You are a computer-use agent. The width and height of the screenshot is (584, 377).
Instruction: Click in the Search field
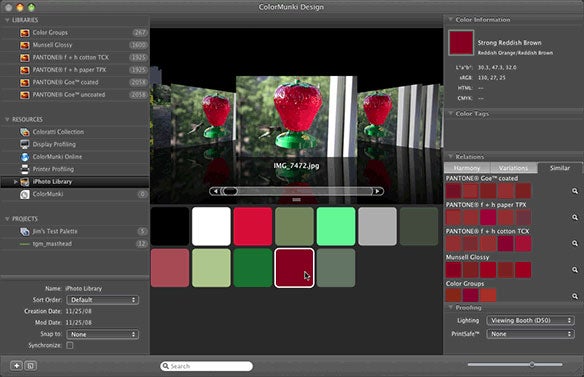pyautogui.click(x=207, y=366)
